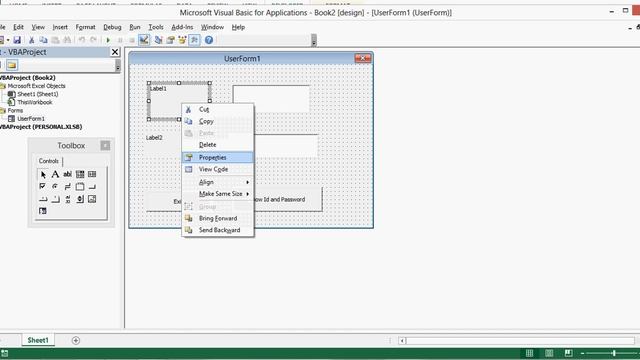Open the Tools menu
This screenshot has height=360, width=640.
pos(156,27)
